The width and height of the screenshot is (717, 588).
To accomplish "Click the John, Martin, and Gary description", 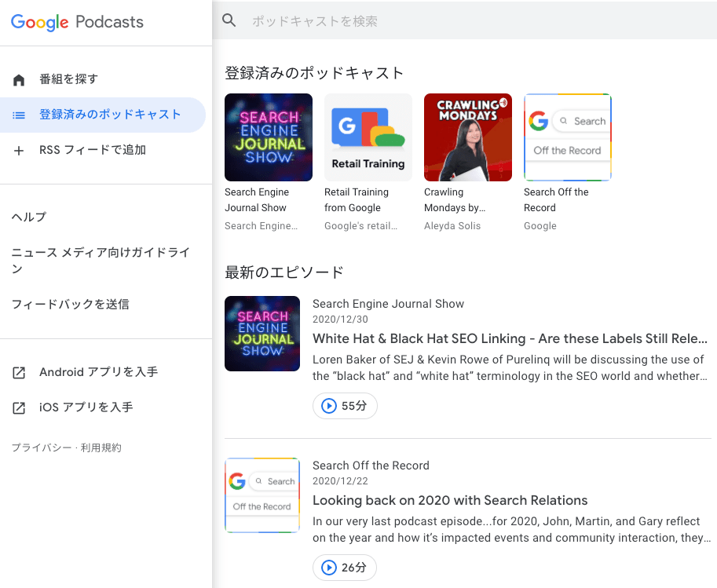I will [x=511, y=529].
